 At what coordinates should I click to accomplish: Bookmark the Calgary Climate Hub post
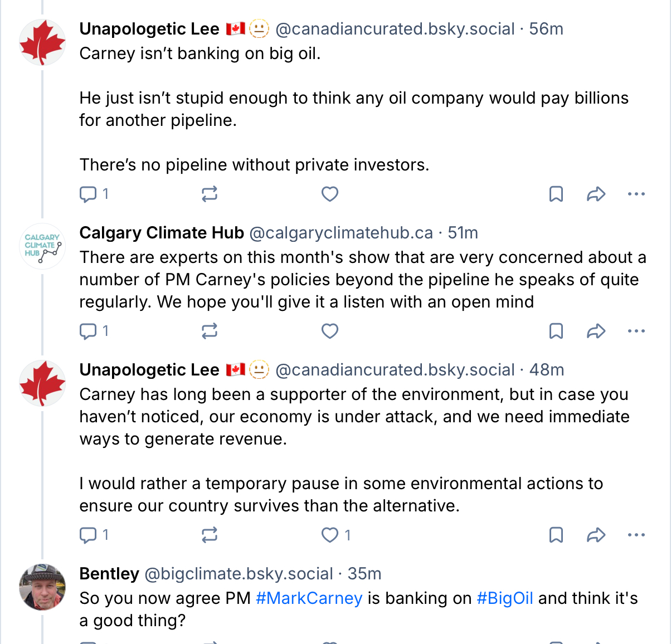pyautogui.click(x=556, y=331)
